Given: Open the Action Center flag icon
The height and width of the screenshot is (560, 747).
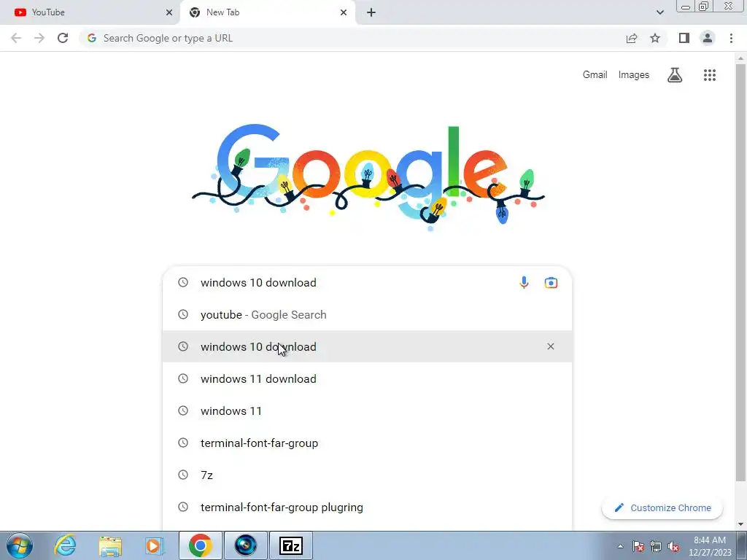Looking at the screenshot, I should [x=638, y=547].
